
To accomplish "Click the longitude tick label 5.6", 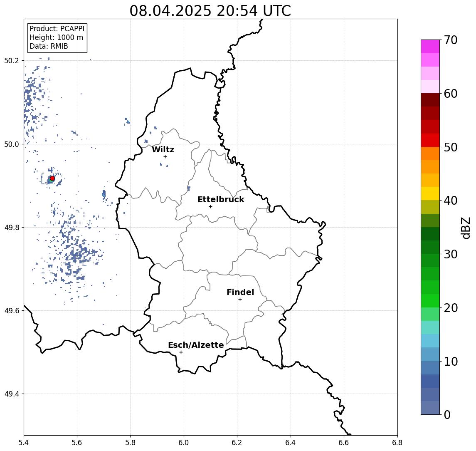I will click(x=77, y=443).
